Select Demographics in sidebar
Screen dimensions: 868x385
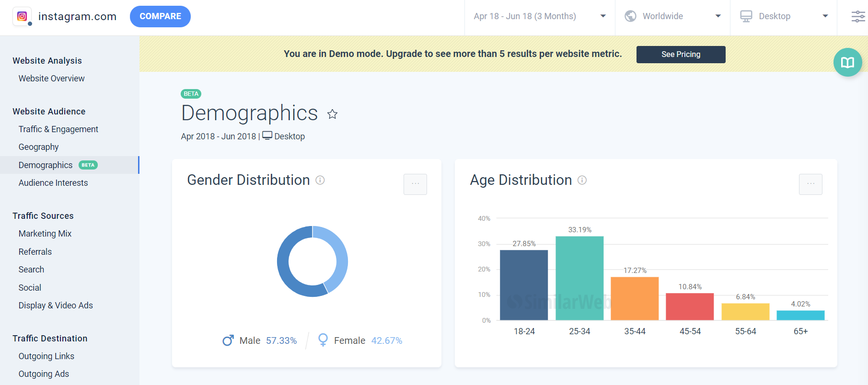click(x=69, y=165)
